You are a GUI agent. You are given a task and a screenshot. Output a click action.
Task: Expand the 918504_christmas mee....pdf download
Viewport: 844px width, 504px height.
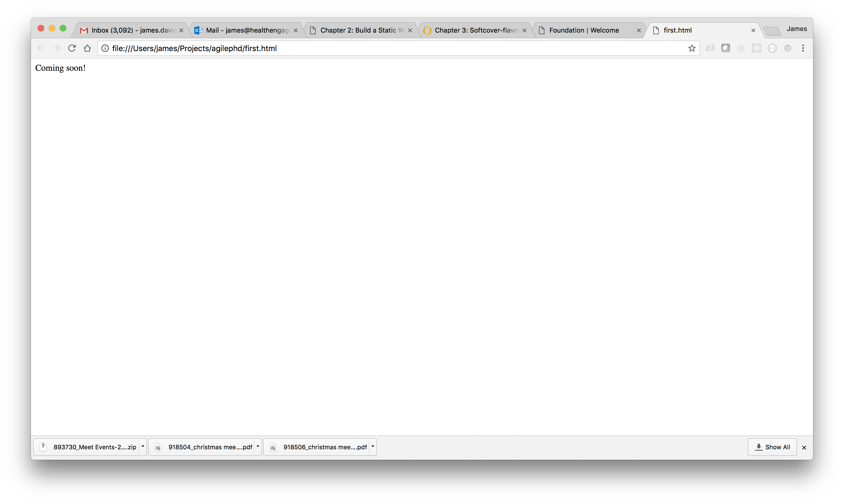coord(258,447)
